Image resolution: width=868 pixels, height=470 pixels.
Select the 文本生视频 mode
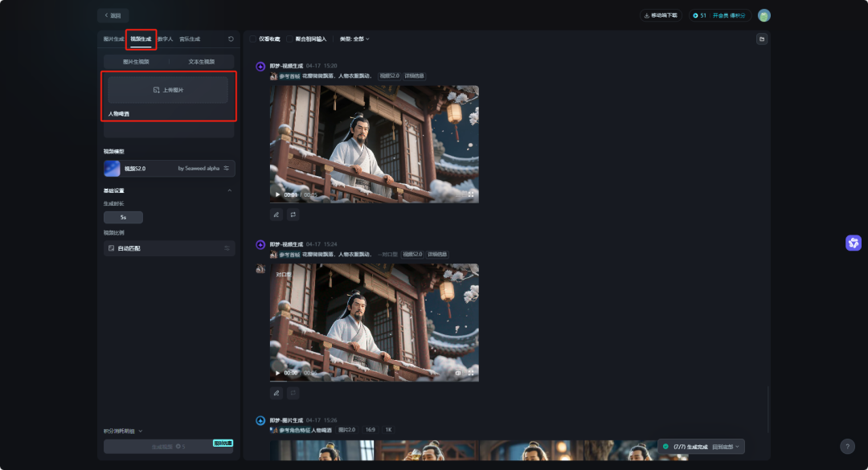201,62
